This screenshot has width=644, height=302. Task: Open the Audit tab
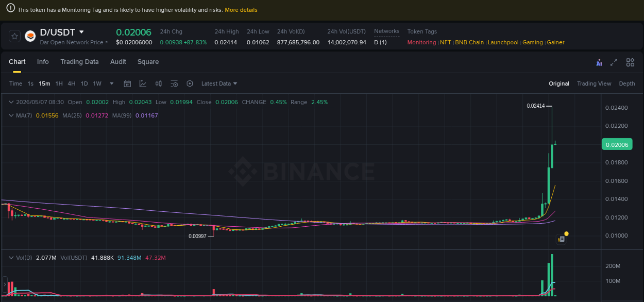118,62
